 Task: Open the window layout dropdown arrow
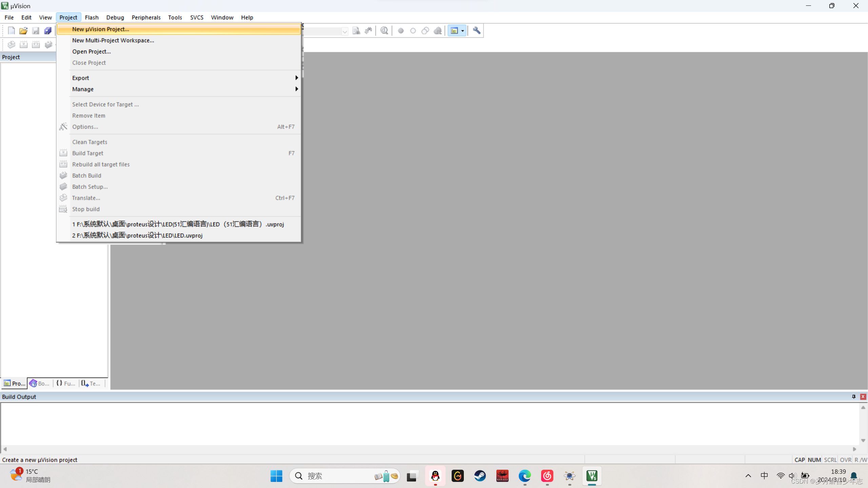point(462,31)
